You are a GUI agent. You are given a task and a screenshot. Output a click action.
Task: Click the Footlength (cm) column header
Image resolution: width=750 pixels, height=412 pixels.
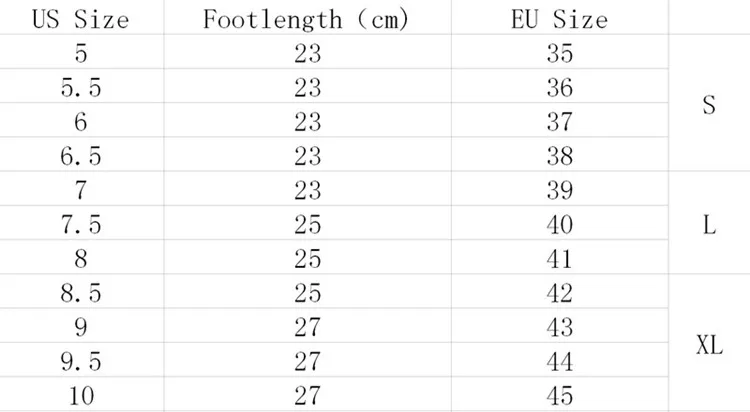(307, 19)
